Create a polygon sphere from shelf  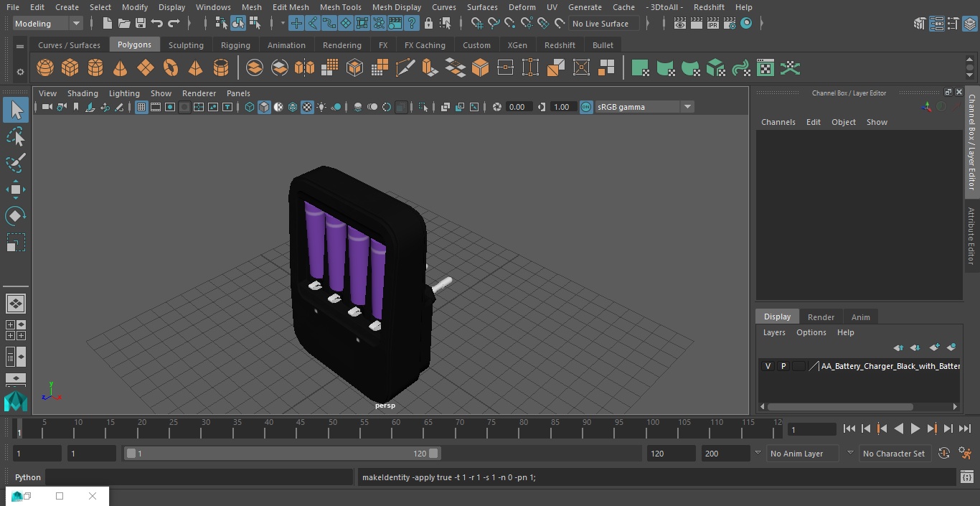click(x=45, y=68)
